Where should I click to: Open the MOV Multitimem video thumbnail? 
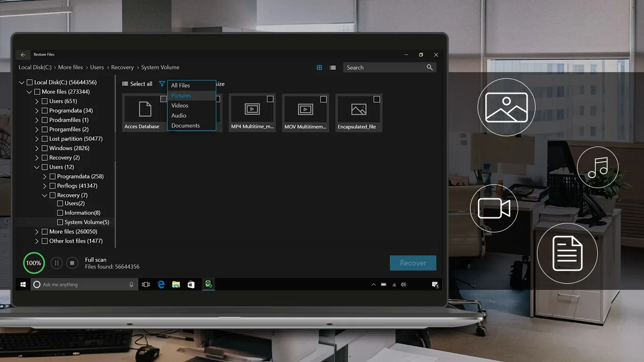(305, 113)
